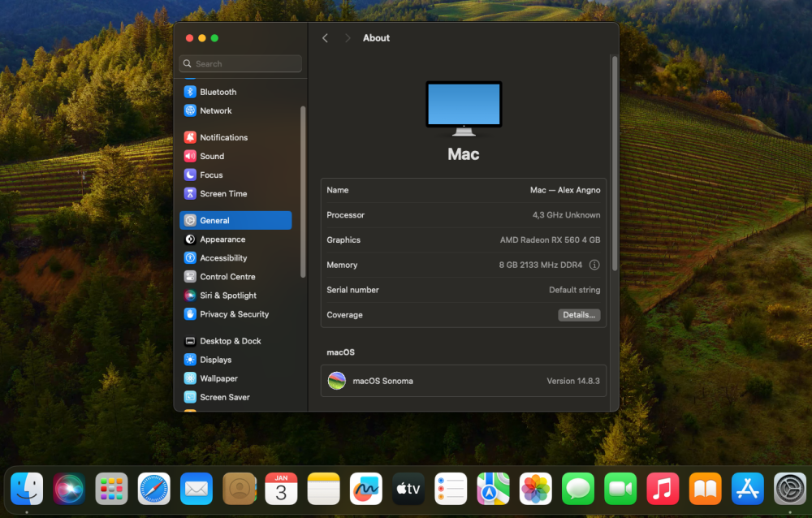Open Messages from the Dock
This screenshot has height=518, width=812.
click(x=578, y=489)
